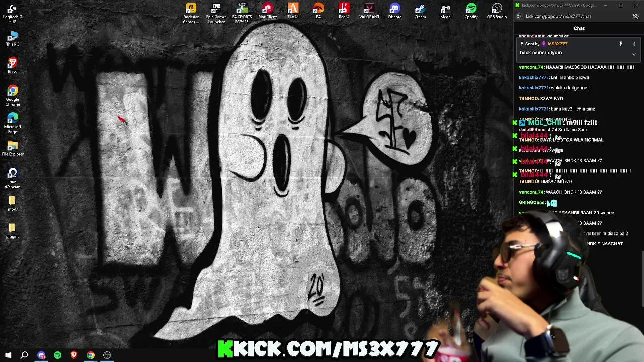Open This PC desktop icon
Image resolution: width=644 pixels, height=362 pixels.
coord(13,38)
